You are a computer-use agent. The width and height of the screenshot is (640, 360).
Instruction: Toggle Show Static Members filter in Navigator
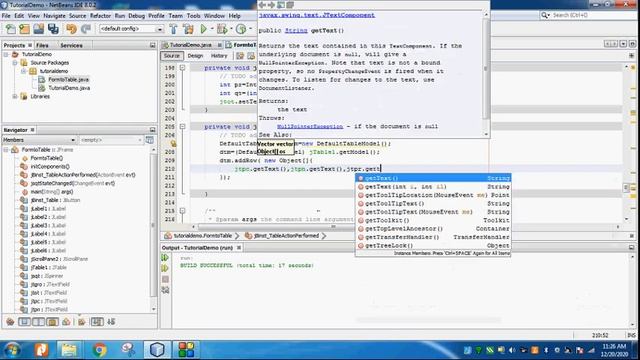pyautogui.click(x=38, y=322)
